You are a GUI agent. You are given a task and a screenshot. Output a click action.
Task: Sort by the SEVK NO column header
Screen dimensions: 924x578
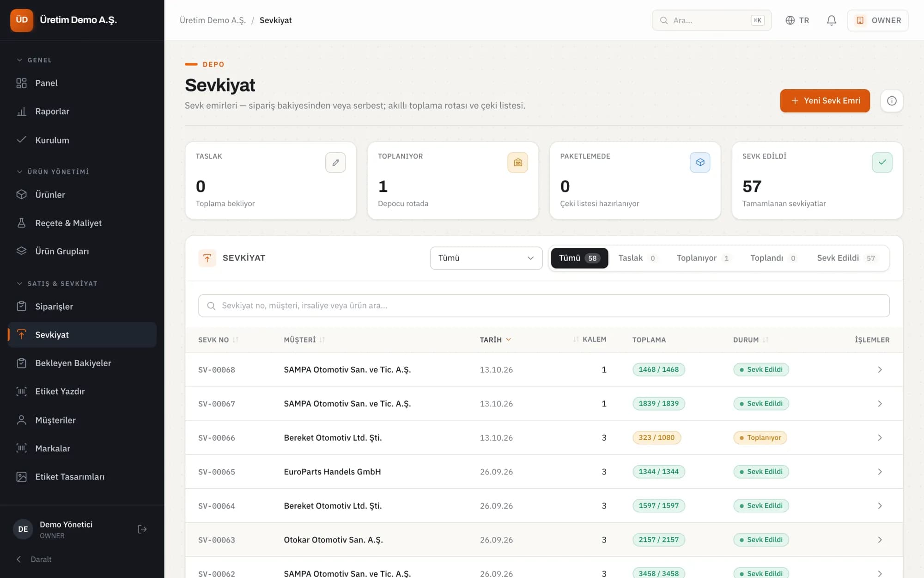tap(218, 340)
